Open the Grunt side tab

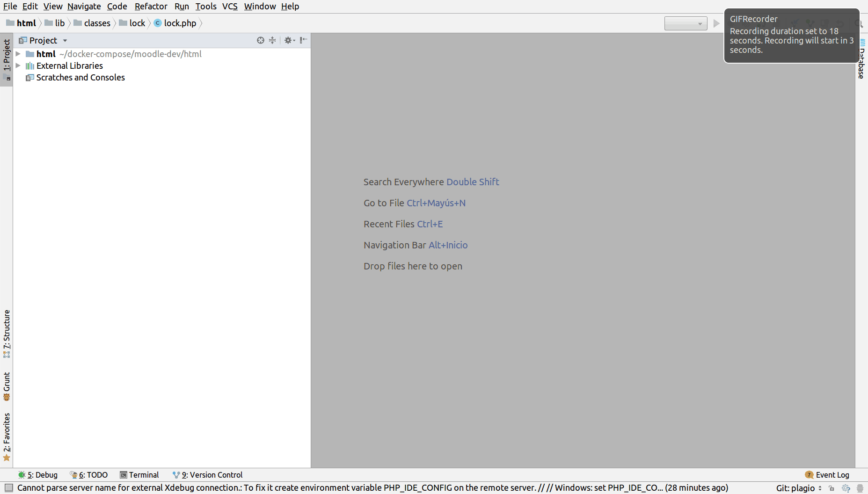(7, 386)
